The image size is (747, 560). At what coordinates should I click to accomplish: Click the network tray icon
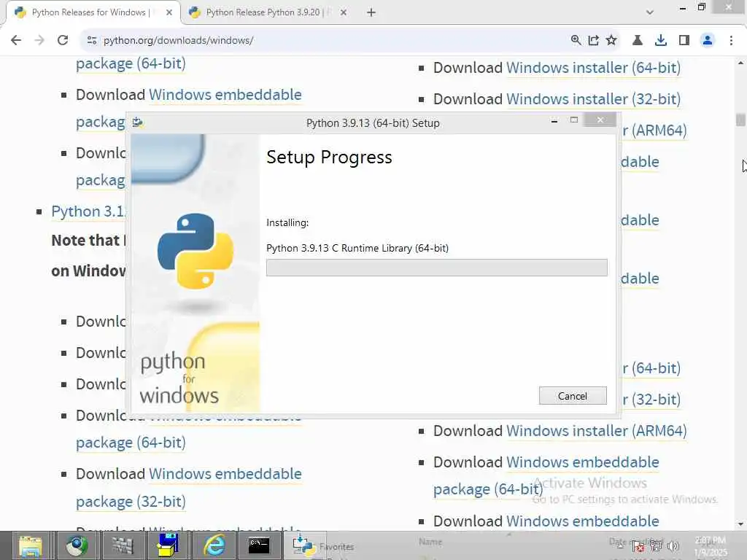656,546
